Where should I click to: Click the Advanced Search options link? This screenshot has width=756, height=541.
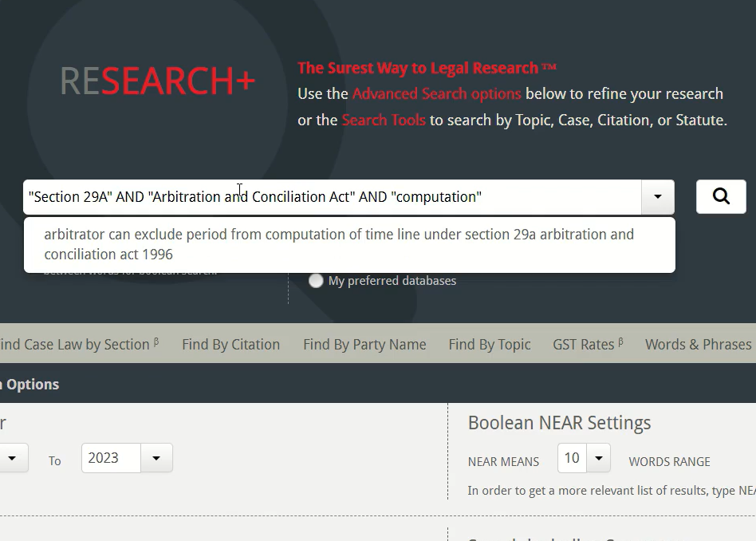click(436, 93)
